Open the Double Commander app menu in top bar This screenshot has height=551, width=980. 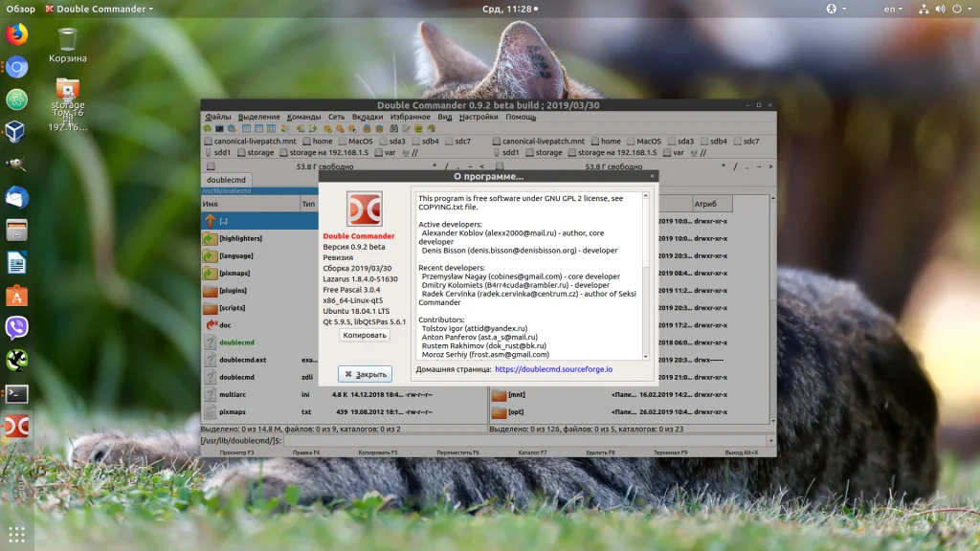(100, 9)
